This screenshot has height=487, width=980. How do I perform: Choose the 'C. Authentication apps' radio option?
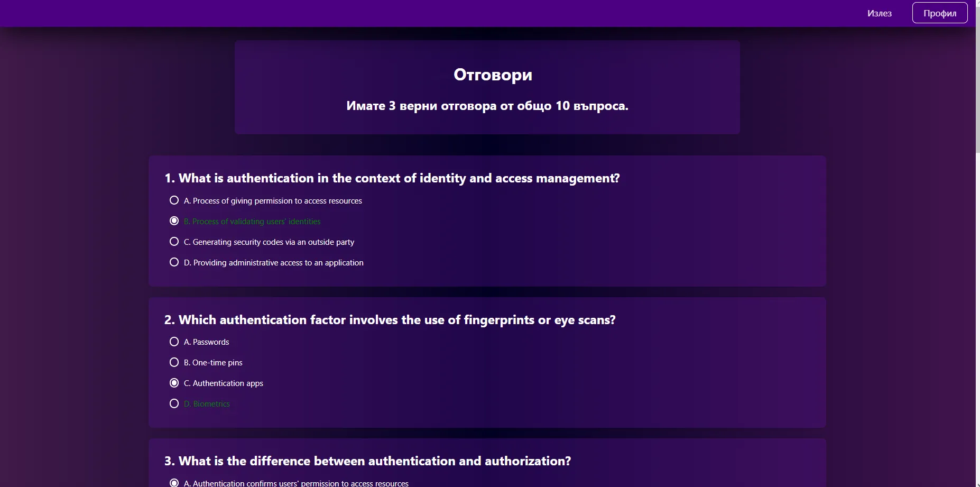pos(174,383)
